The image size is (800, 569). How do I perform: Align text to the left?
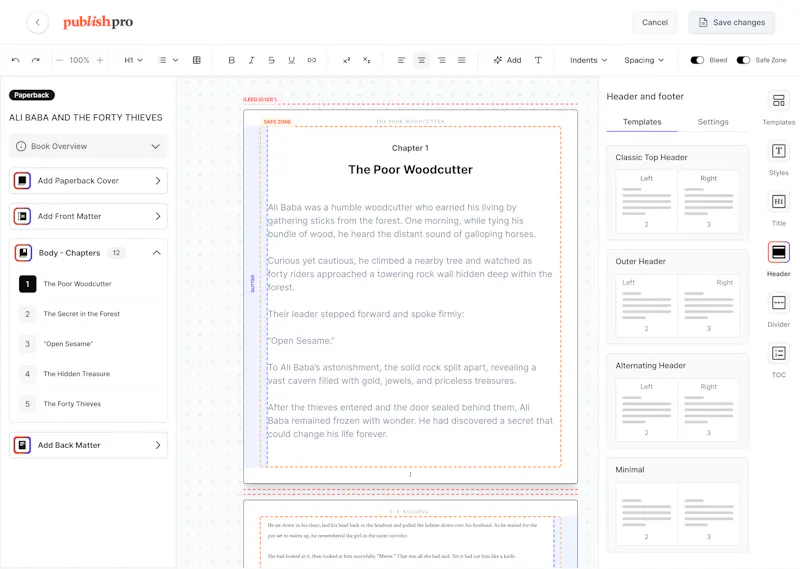402,60
